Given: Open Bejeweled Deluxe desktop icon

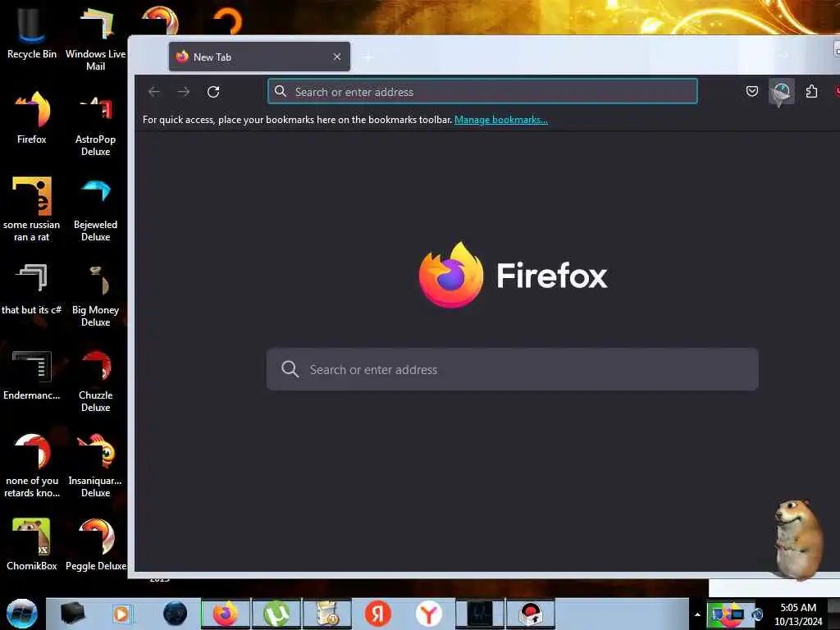Looking at the screenshot, I should pos(95,209).
